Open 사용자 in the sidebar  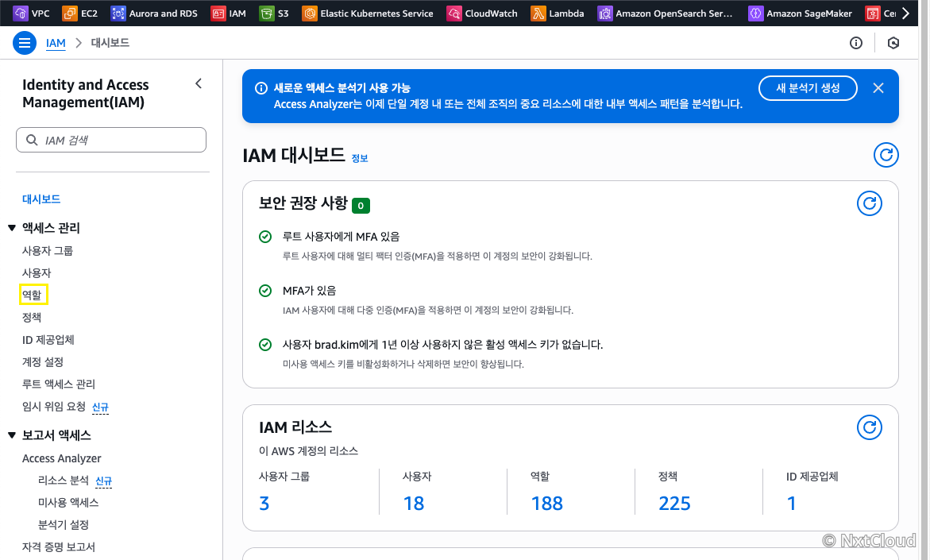[37, 273]
